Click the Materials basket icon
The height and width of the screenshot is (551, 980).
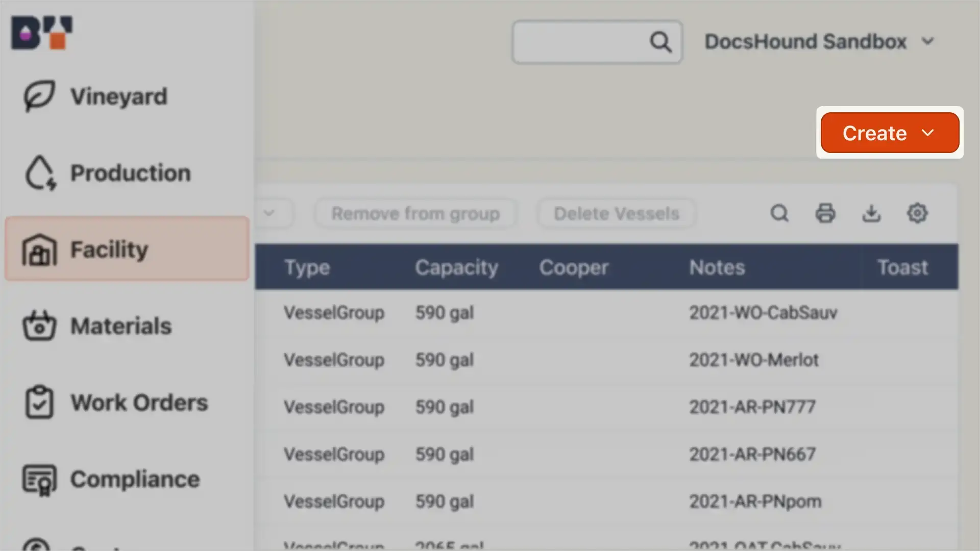click(x=39, y=325)
